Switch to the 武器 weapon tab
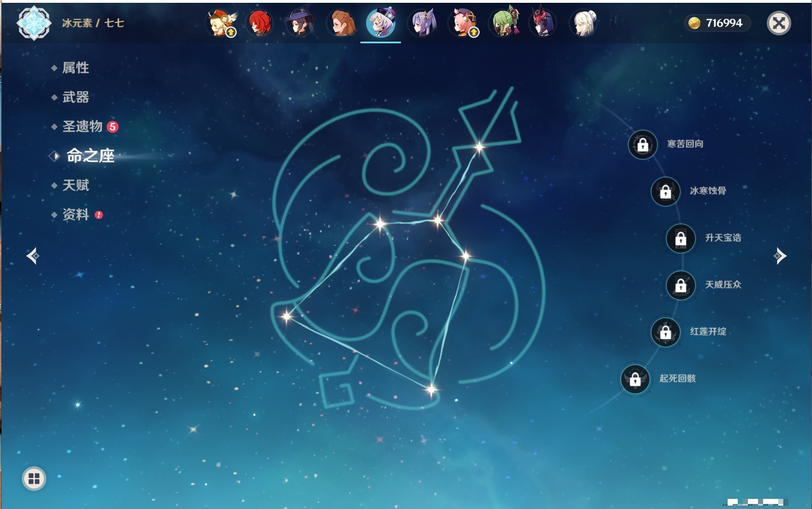The image size is (812, 509). pyautogui.click(x=75, y=97)
